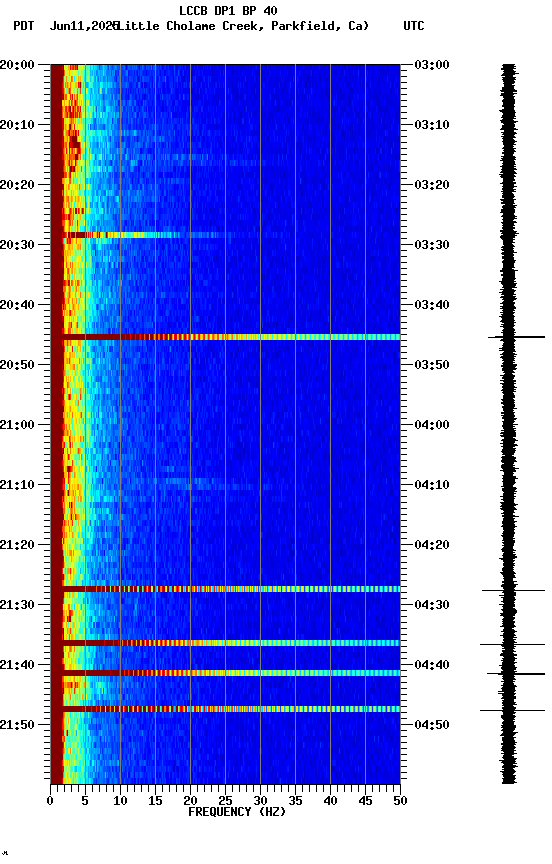Click the 03:30 UTC time label

pyautogui.click(x=432, y=245)
